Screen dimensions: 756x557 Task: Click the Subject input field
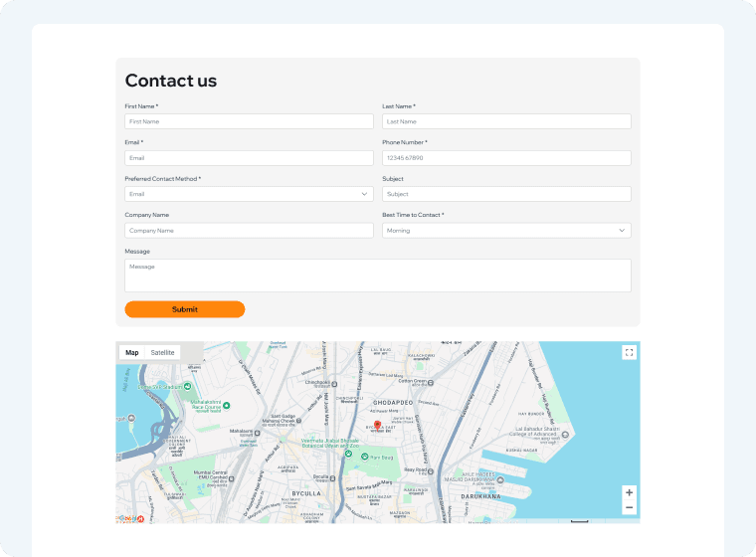[506, 194]
